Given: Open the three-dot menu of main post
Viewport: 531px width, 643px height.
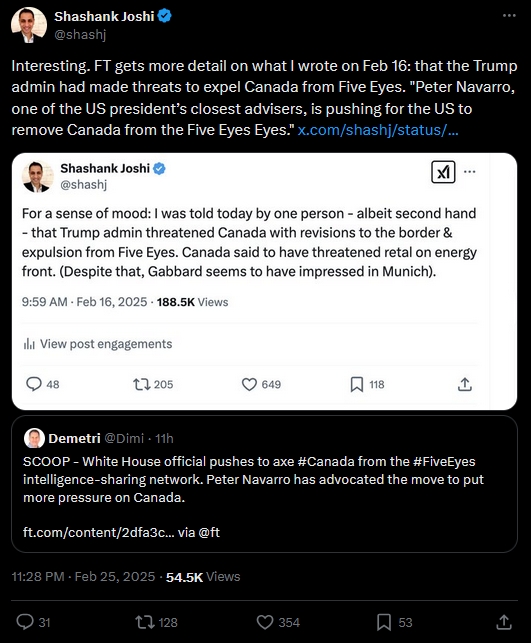Looking at the screenshot, I should point(509,16).
